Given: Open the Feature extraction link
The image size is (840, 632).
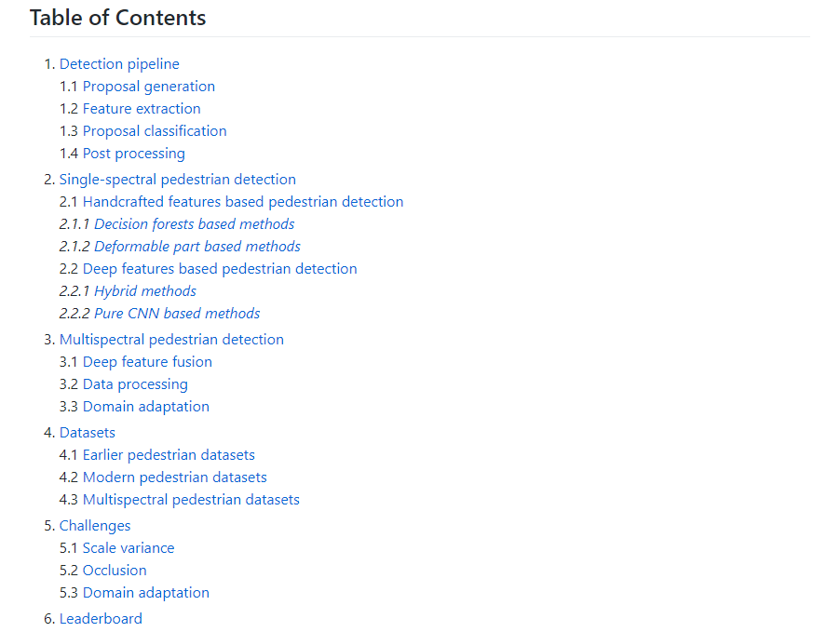Looking at the screenshot, I should [x=142, y=109].
